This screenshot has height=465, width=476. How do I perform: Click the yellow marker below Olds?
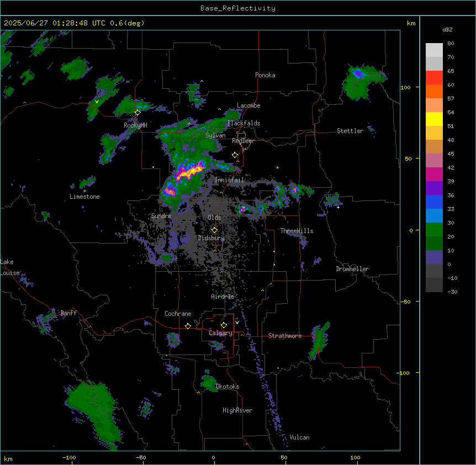[x=214, y=230]
